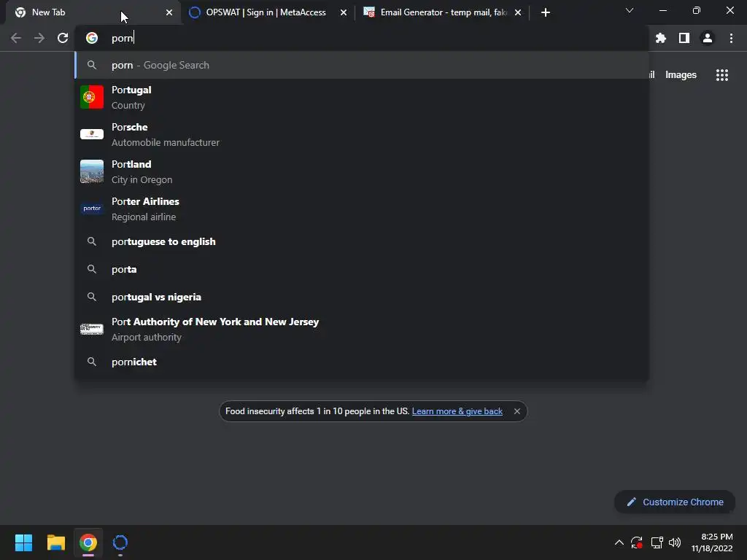Select 'portugal vs nigeria' suggestion
Image resolution: width=747 pixels, height=560 pixels.
tap(362, 297)
